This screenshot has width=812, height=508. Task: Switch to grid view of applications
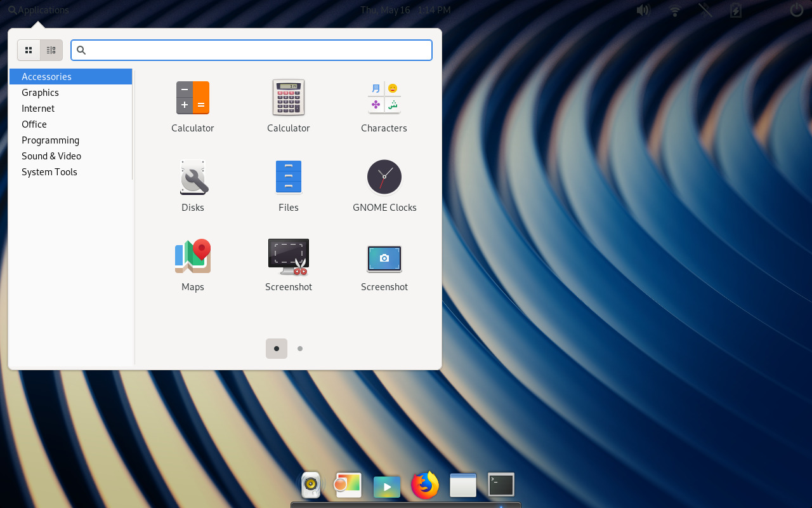point(29,50)
